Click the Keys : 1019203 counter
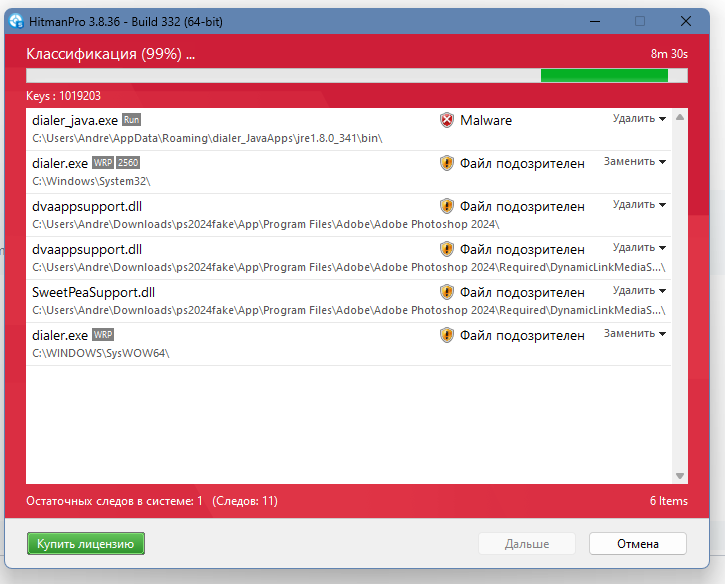This screenshot has height=584, width=725. [63, 96]
